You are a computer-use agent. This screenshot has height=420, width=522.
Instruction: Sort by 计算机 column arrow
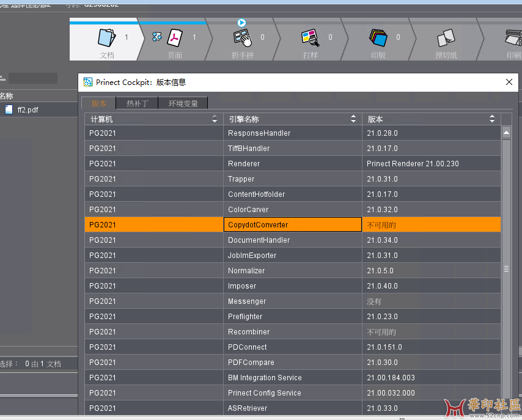coord(215,119)
